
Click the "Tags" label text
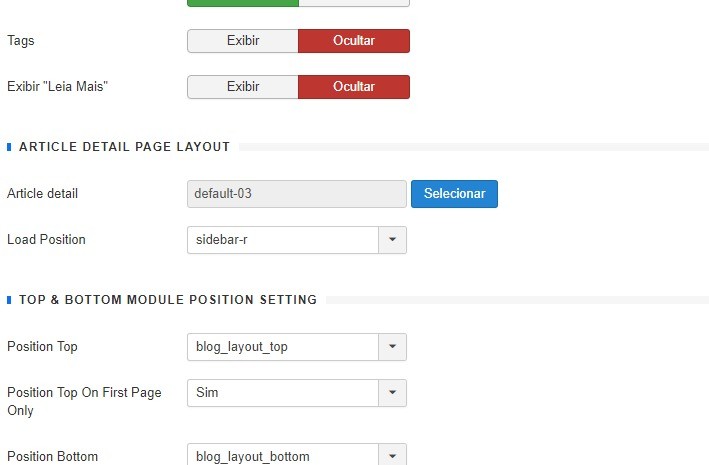pos(20,41)
